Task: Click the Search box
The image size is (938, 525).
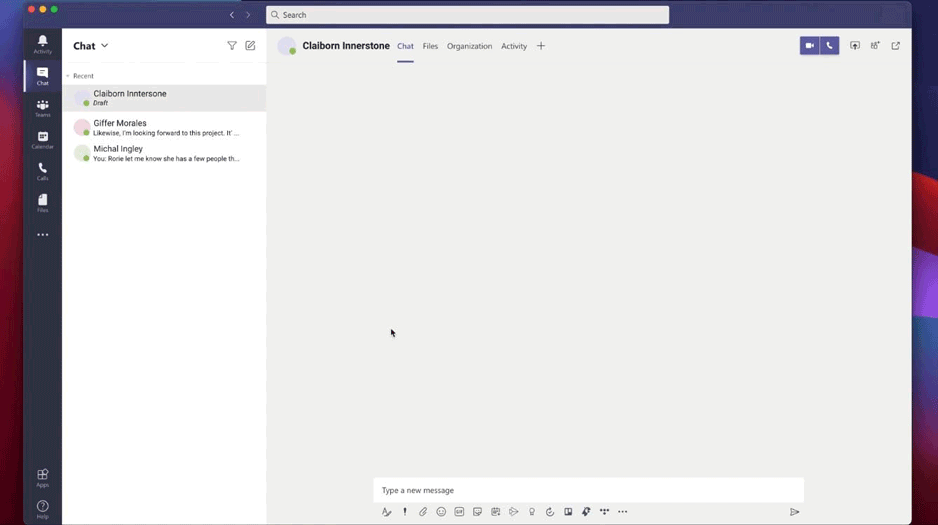Action: (467, 15)
